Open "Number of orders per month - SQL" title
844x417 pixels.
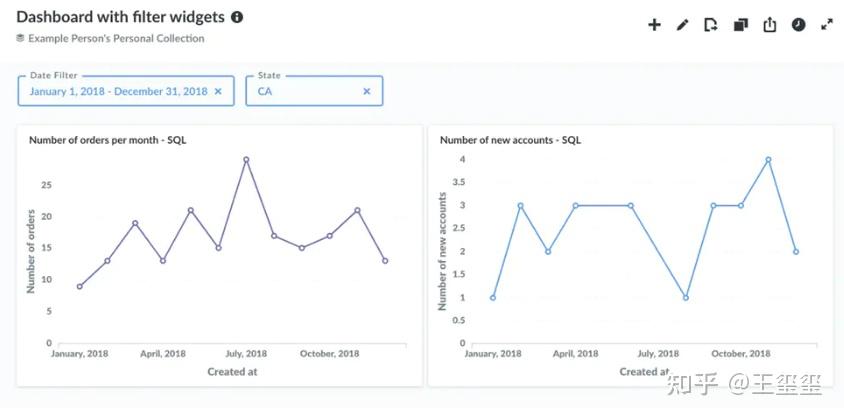107,140
